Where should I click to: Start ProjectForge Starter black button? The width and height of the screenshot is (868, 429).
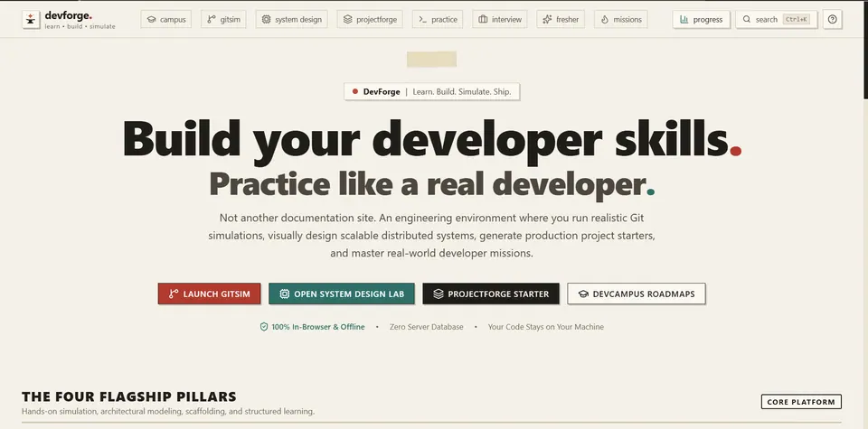point(491,294)
